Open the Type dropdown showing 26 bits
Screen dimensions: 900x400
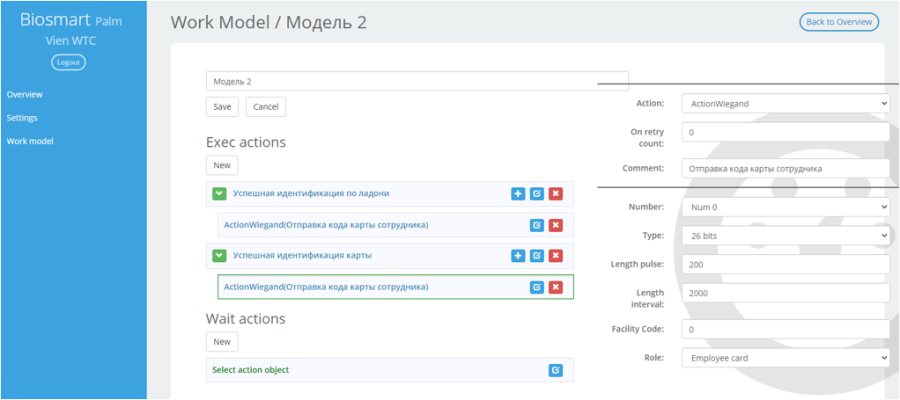(x=786, y=235)
